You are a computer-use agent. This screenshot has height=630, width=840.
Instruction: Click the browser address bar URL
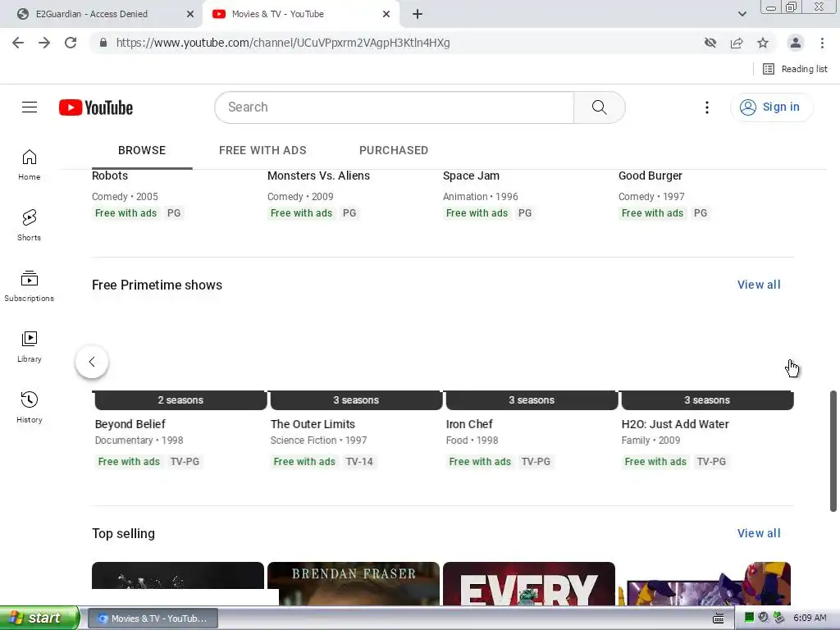click(283, 43)
